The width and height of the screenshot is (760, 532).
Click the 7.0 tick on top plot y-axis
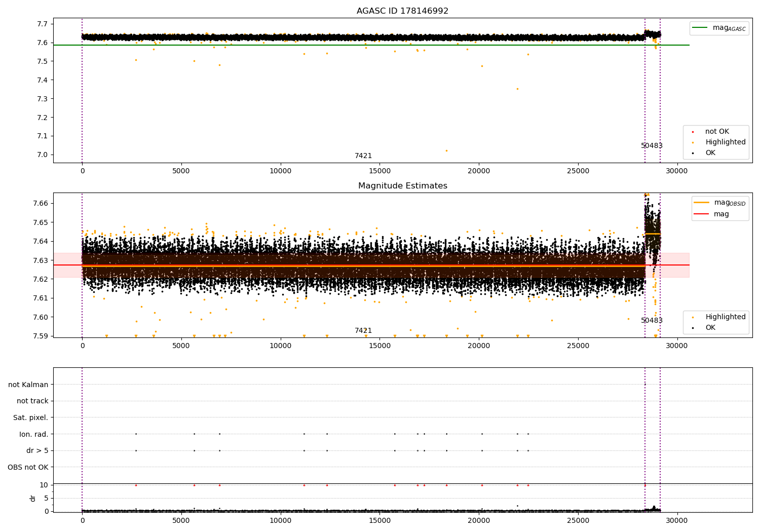[x=43, y=155]
